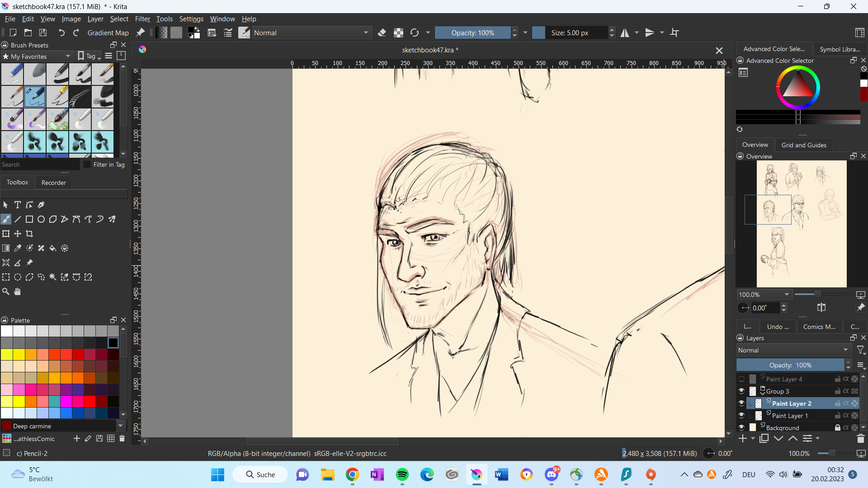Viewport: 868px width, 488px height.
Task: Pick the bright red palette swatch
Action: [90, 401]
